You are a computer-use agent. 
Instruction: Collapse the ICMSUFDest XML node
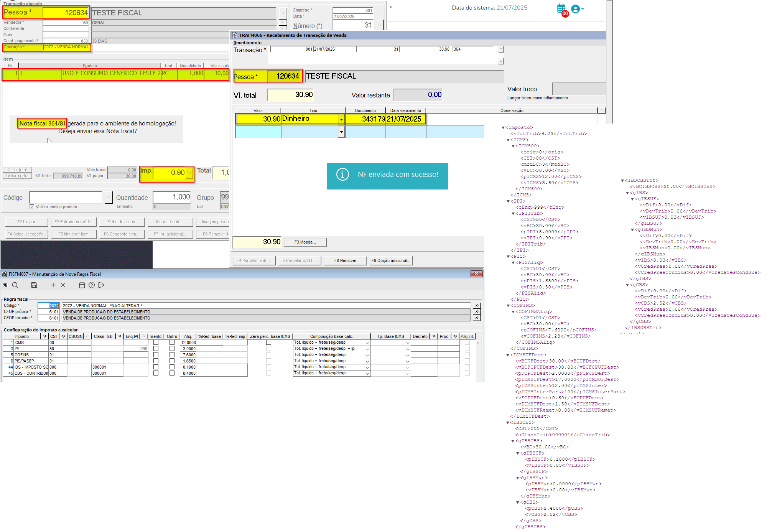point(508,355)
